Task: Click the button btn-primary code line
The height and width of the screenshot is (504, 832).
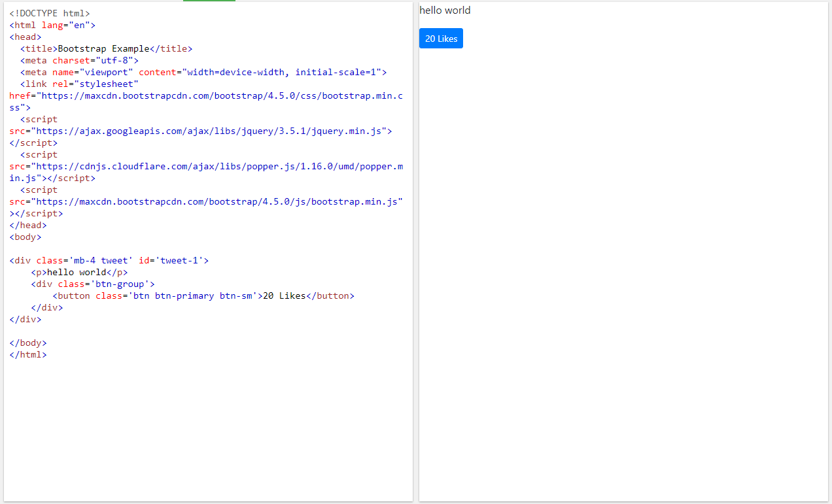Action: [203, 295]
